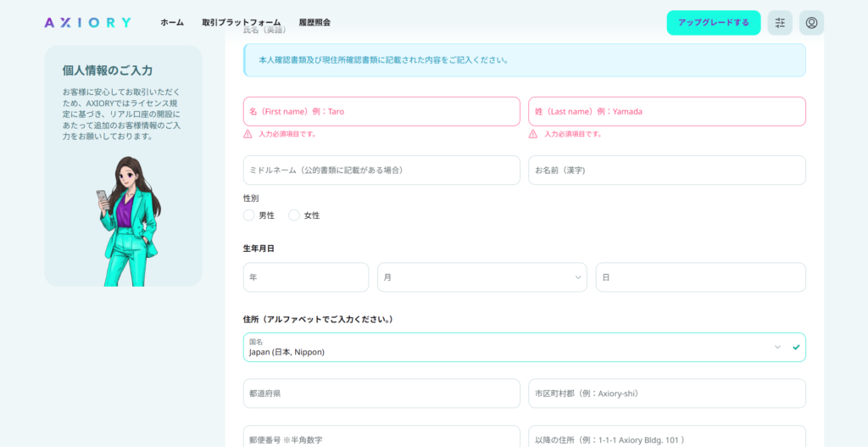
Task: Click the 日 birth day field
Action: coord(701,277)
